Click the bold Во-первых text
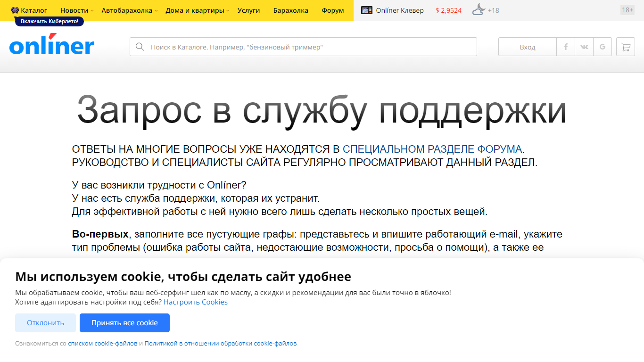Image resolution: width=644 pixels, height=362 pixels. (100, 234)
